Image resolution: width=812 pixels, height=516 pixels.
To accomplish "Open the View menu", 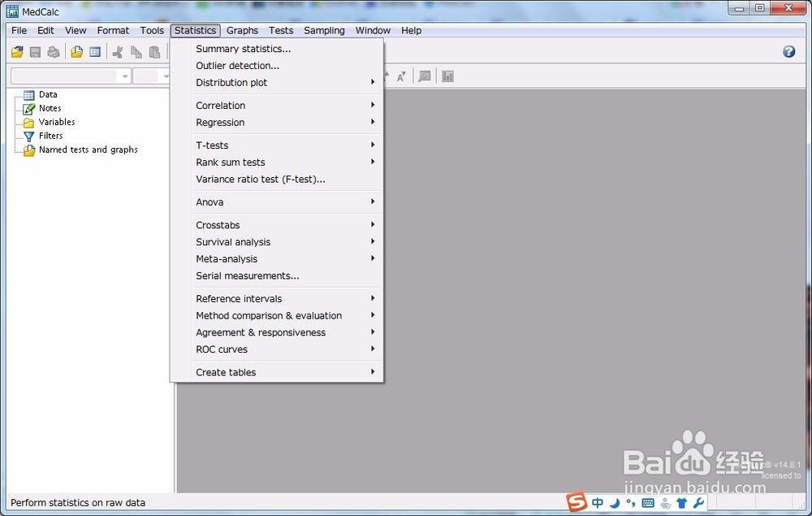I will [x=76, y=31].
